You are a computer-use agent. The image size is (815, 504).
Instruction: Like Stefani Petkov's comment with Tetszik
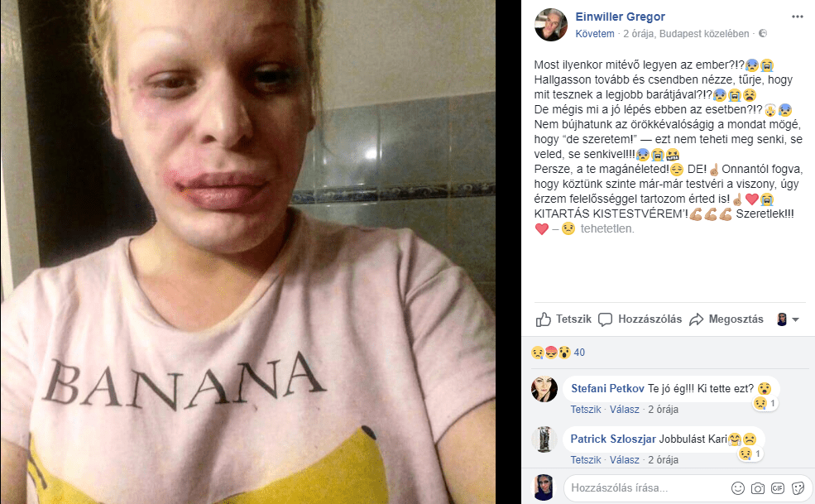[586, 410]
